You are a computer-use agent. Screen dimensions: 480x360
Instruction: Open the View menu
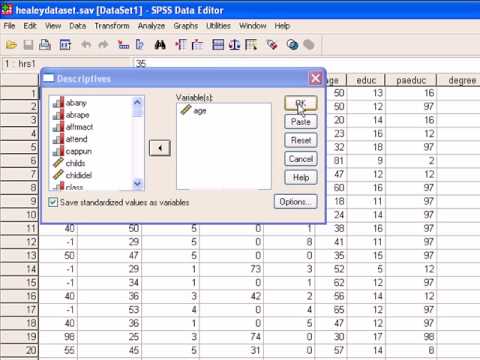53,26
